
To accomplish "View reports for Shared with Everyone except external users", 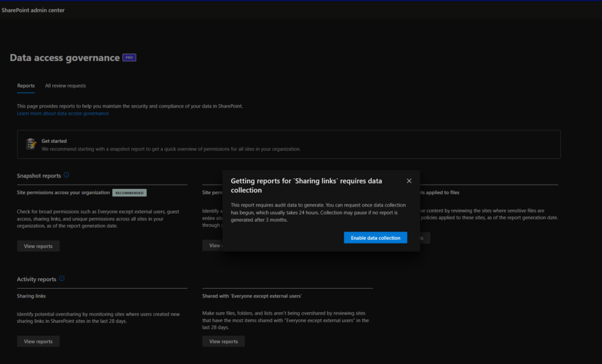I will coord(223,341).
